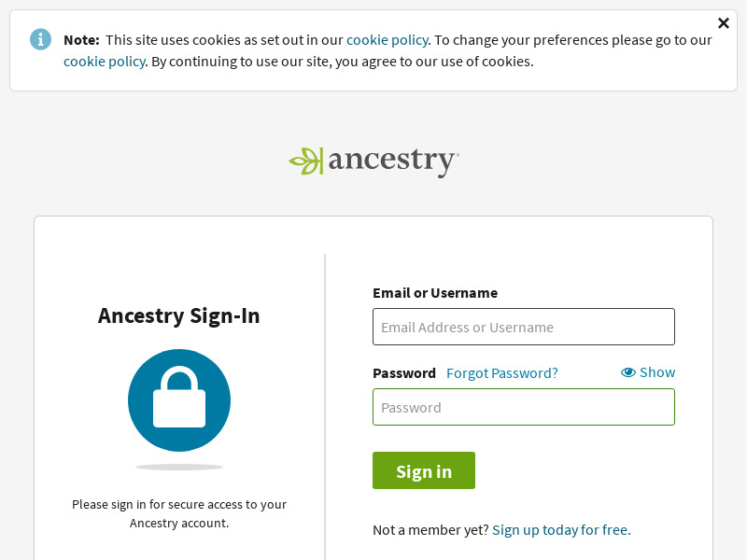This screenshot has width=747, height=560.
Task: Focus the Email Address or Username field
Action: [523, 327]
